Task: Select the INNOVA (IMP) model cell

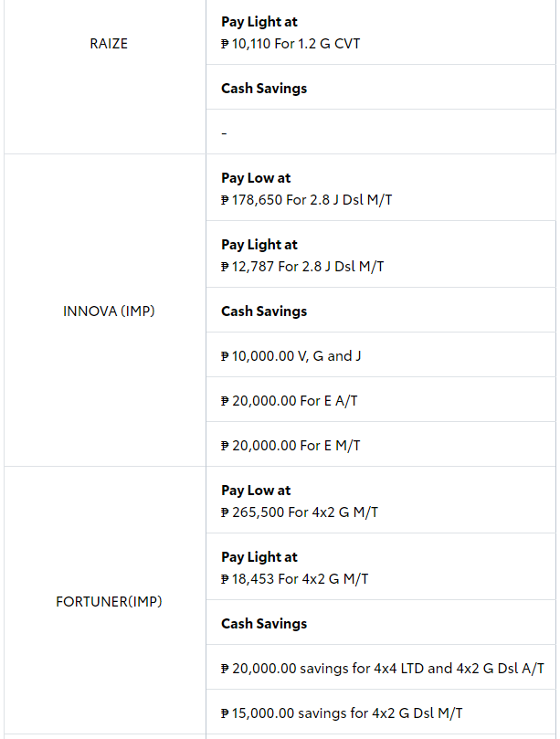Action: (105, 310)
